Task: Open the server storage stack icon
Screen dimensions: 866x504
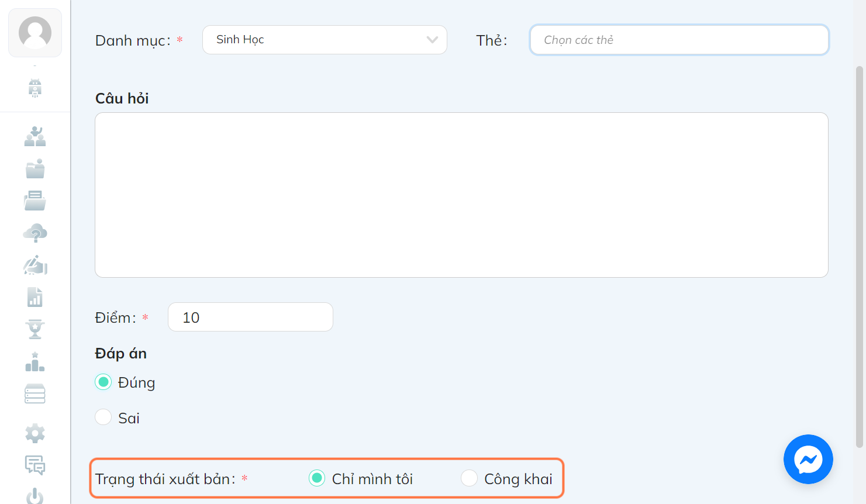Action: (35, 394)
